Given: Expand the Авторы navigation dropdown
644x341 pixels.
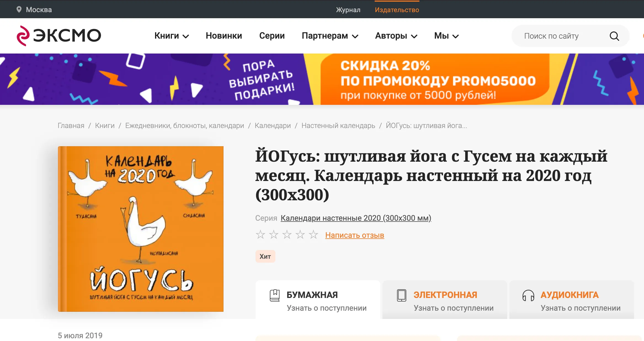Looking at the screenshot, I should point(396,36).
